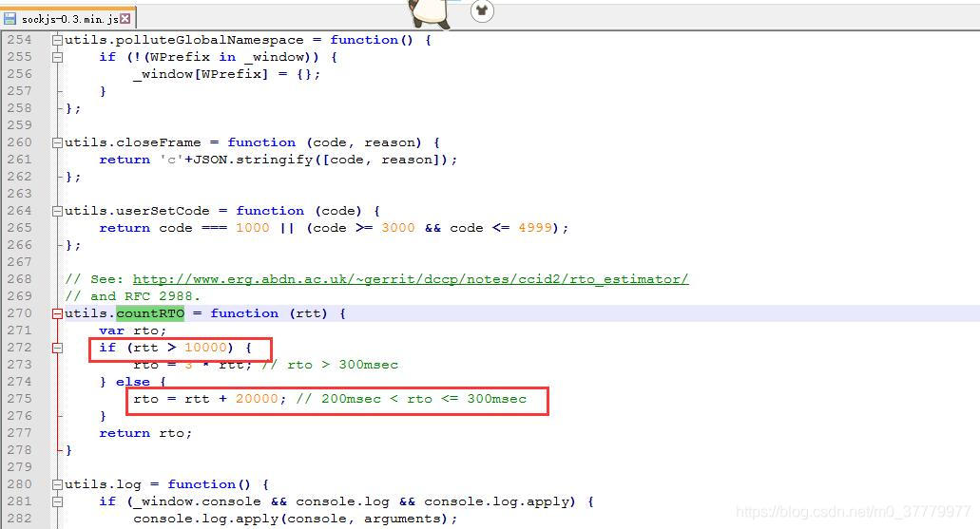Click 'return rto;' on line 277
Viewport: 980px width, 529px height.
(x=145, y=433)
